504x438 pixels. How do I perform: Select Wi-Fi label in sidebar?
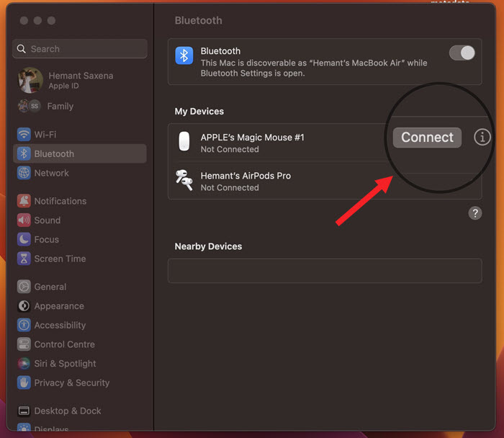[x=45, y=135]
